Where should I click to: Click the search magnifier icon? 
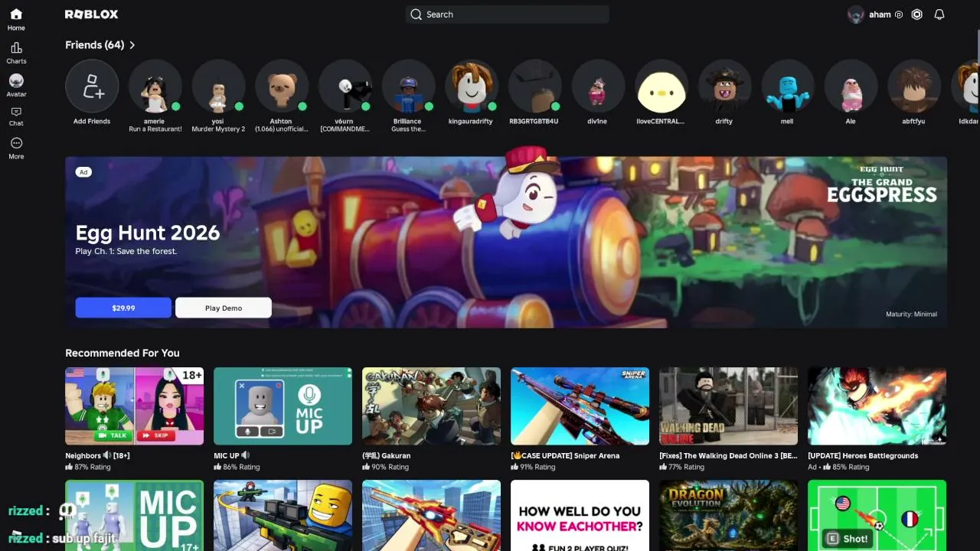pyautogui.click(x=416, y=15)
